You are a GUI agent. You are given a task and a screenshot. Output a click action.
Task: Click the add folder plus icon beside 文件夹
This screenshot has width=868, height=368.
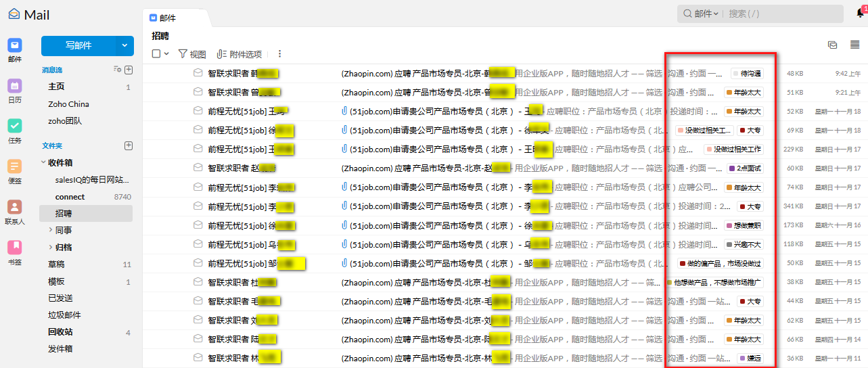[x=129, y=145]
